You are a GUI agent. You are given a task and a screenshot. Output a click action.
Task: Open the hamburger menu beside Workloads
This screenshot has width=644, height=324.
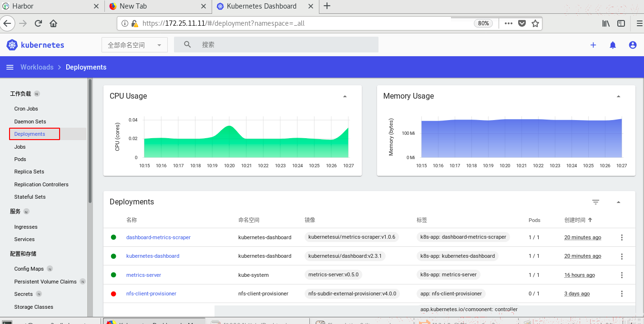(x=10, y=67)
